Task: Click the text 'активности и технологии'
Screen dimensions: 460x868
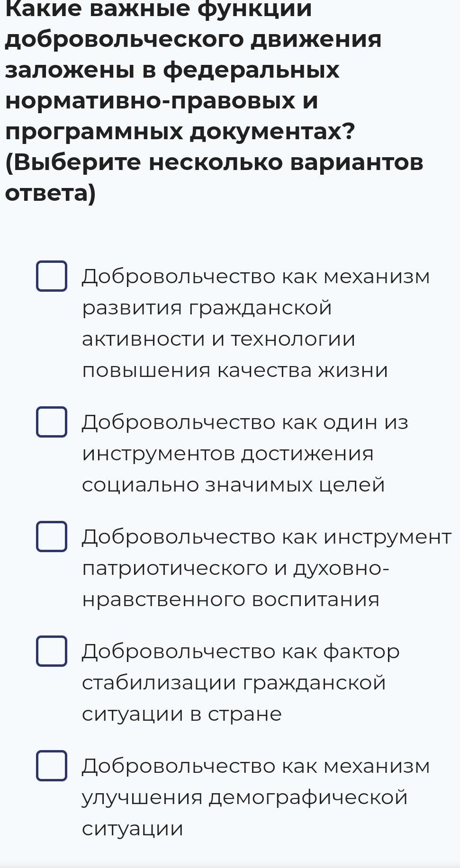Action: click(218, 340)
